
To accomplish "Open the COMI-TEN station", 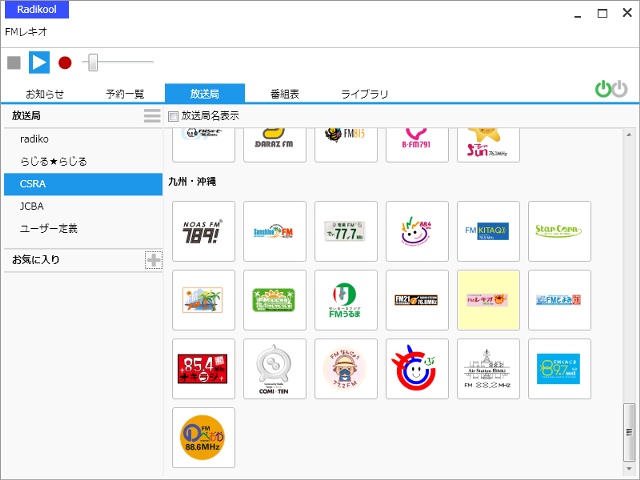I will coord(275,369).
